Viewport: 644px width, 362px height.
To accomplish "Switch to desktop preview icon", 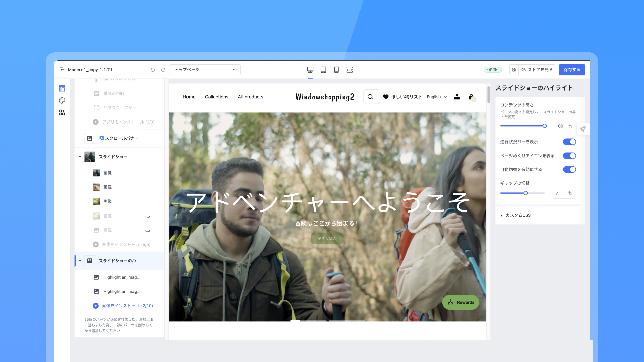I will tap(310, 70).
